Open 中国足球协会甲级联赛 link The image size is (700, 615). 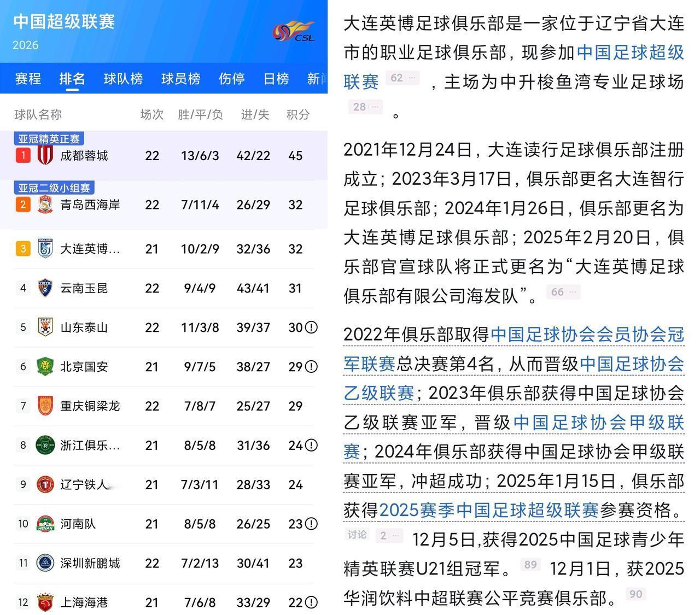tap(514, 437)
